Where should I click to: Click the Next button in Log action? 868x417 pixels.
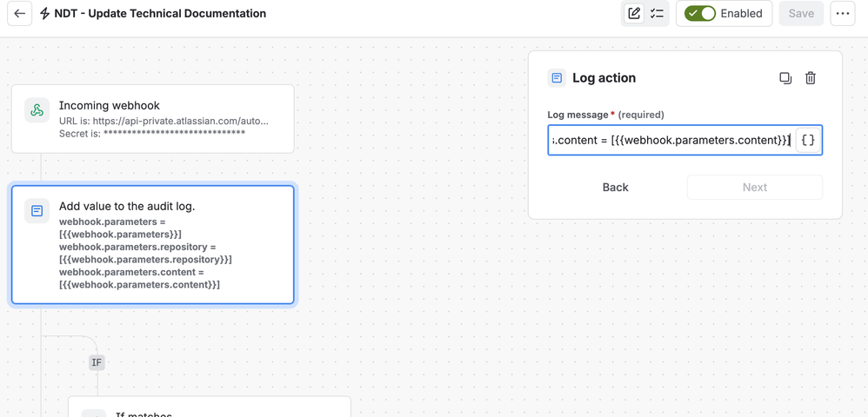755,187
